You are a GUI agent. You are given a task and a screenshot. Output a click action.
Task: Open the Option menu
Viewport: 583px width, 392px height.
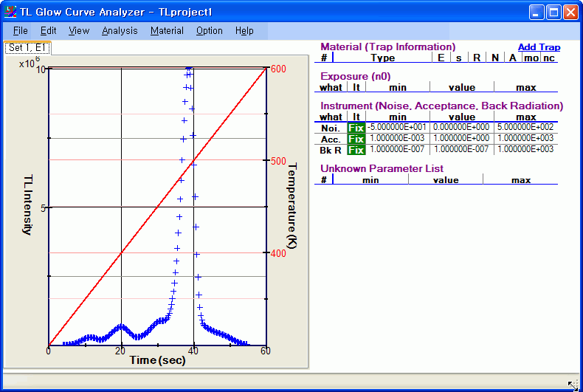(x=209, y=31)
